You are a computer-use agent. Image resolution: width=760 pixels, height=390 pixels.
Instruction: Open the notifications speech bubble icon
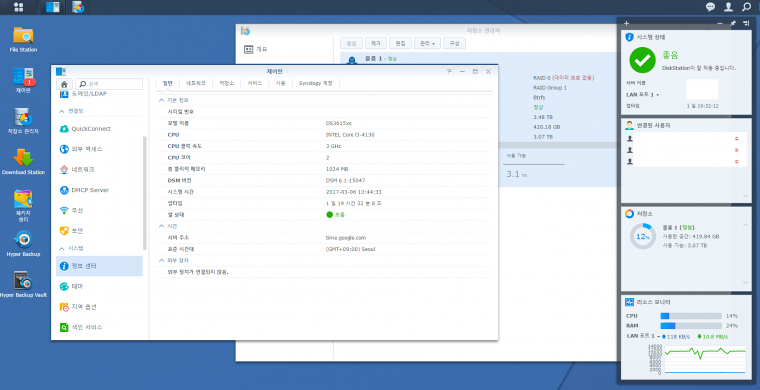pos(710,7)
